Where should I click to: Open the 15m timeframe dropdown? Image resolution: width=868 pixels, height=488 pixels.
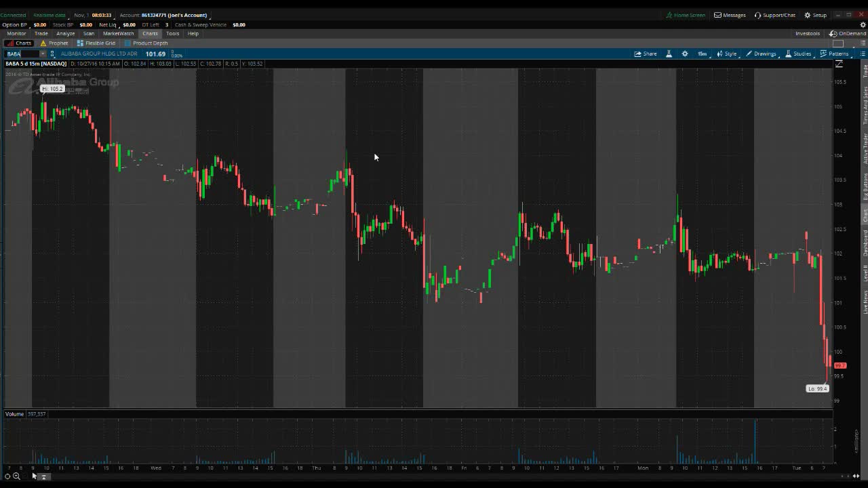pos(703,54)
